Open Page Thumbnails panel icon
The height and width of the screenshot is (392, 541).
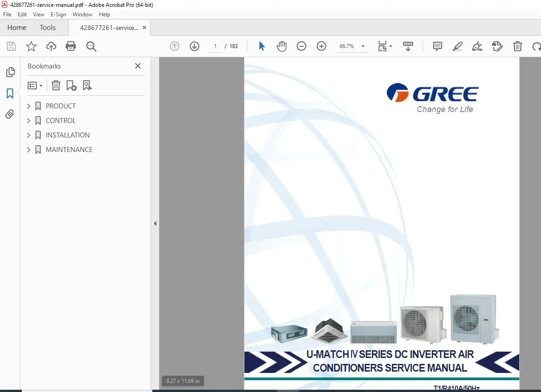pos(10,72)
